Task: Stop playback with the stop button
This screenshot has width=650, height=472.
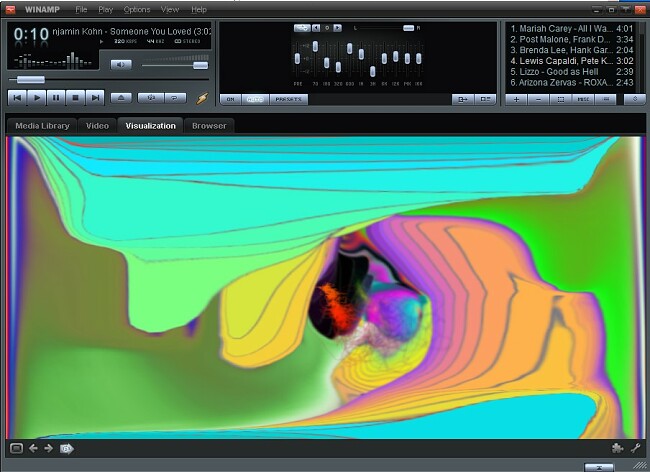Action: tap(75, 98)
